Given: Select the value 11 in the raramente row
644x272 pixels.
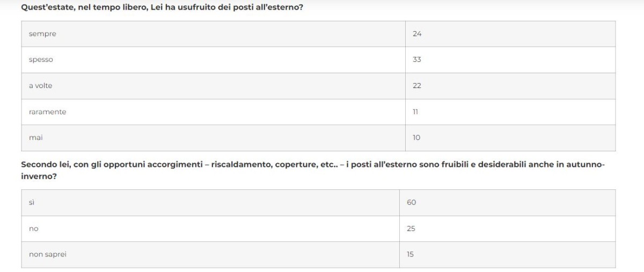Looking at the screenshot, I should click(x=416, y=112).
